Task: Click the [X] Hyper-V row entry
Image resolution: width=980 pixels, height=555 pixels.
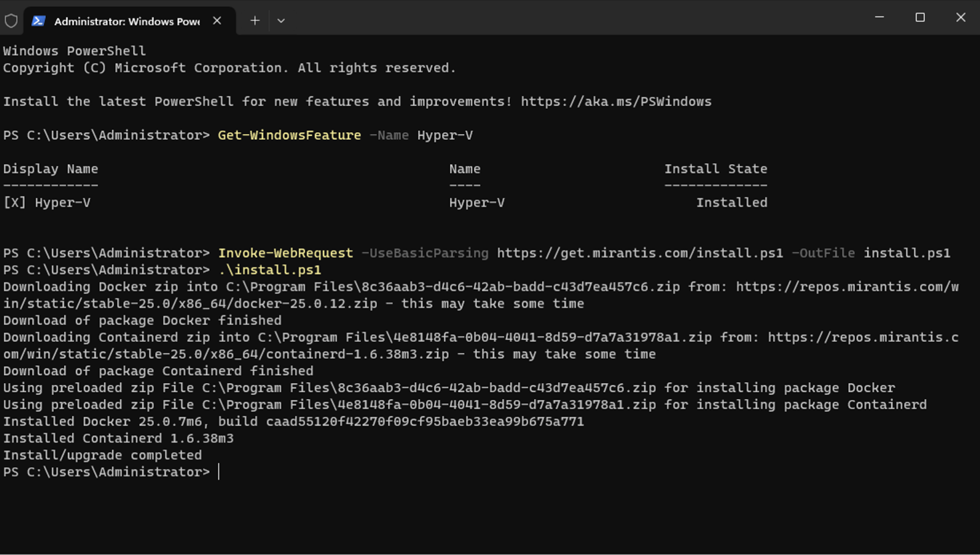Action: [x=47, y=202]
